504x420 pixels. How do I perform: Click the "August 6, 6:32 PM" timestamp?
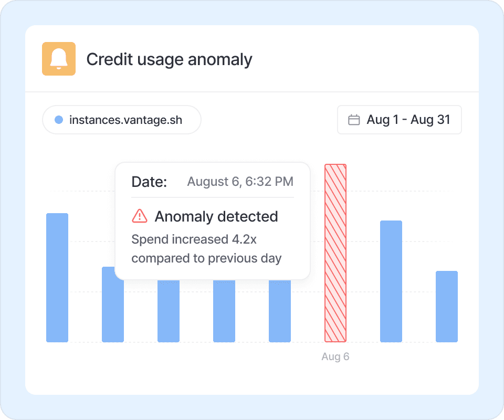tap(240, 182)
